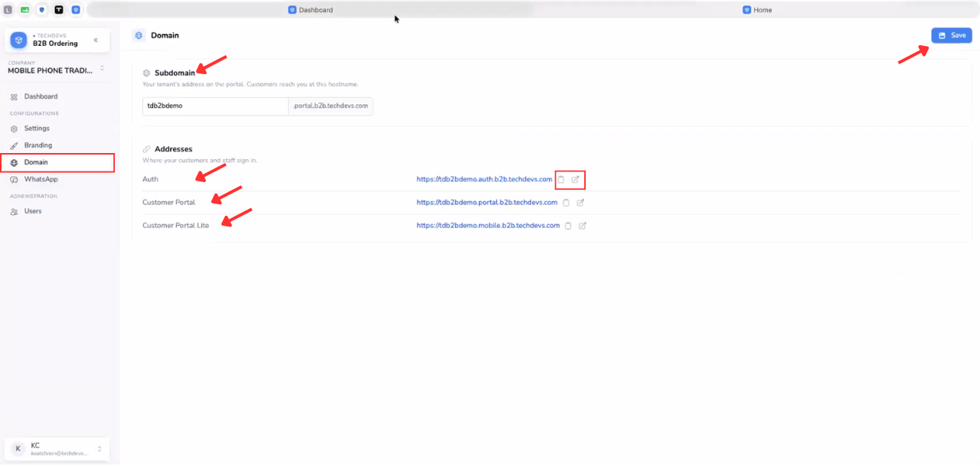Open the Auth address in a new tab
This screenshot has width=980, height=466.
(576, 180)
